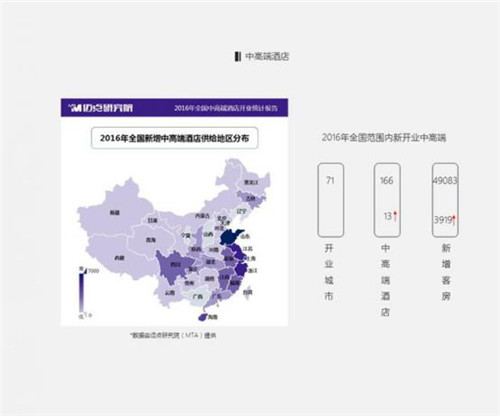Click the data source note mentioning MTA
The width and height of the screenshot is (500, 416).
[x=173, y=335]
